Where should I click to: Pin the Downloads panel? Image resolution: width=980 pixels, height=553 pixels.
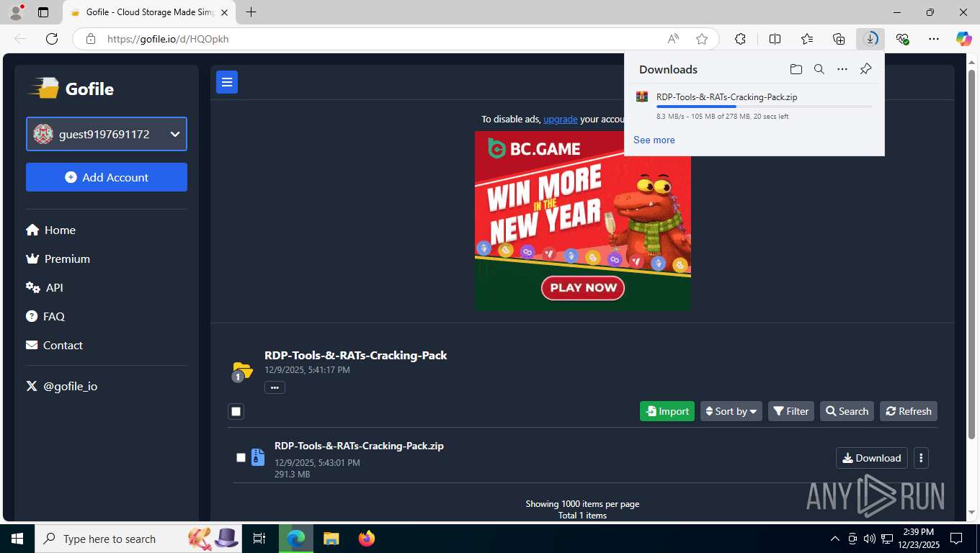pos(865,69)
